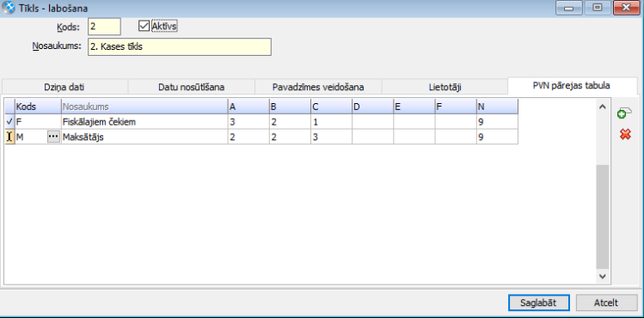Image resolution: width=644 pixels, height=318 pixels.
Task: Switch to the Dziņa dati tab
Action: (x=64, y=88)
